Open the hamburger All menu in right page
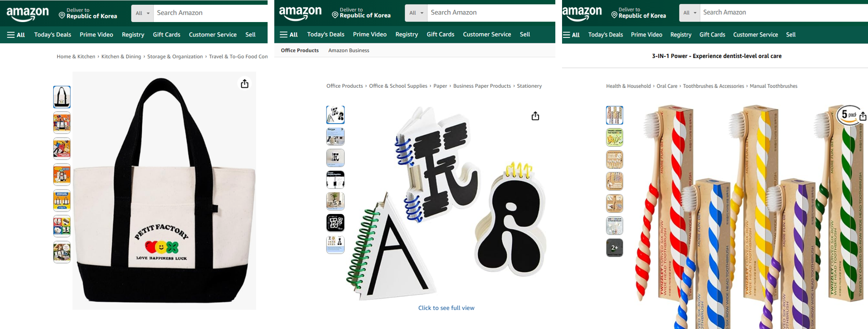The height and width of the screenshot is (329, 868). click(x=571, y=35)
